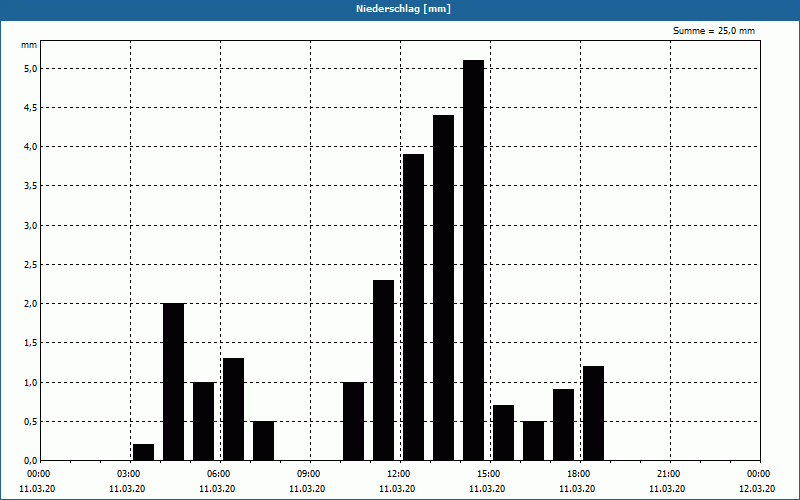Select the 0,5 mm bar between 16:00 and 17:00
This screenshot has height=500, width=800.
[x=533, y=441]
